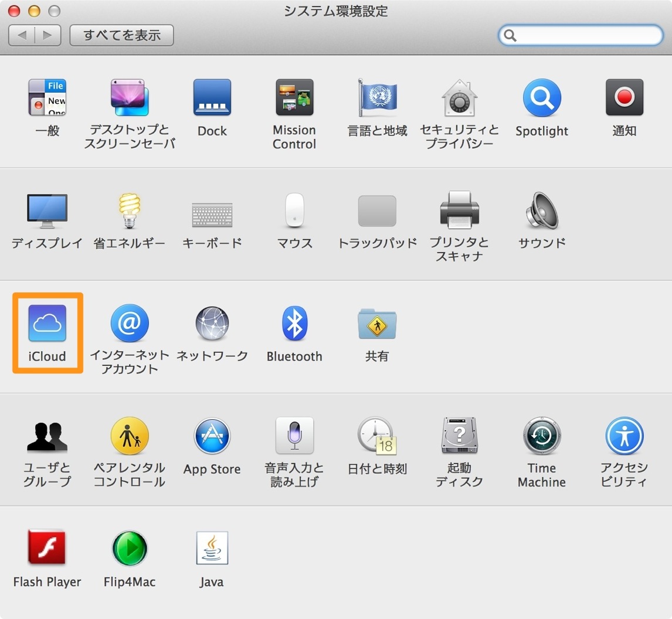Minimize window with the yellow button
The width and height of the screenshot is (672, 619).
(x=34, y=11)
